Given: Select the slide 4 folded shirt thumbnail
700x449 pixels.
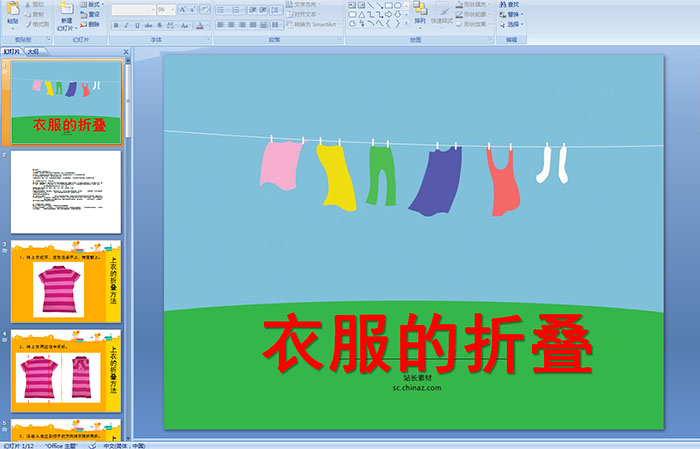Looking at the screenshot, I should click(66, 371).
